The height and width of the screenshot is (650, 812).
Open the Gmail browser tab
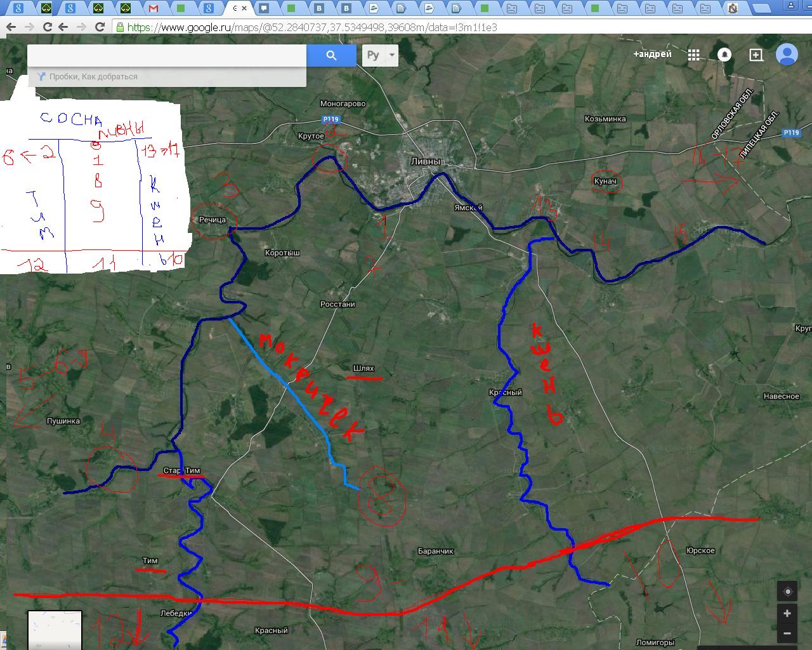pyautogui.click(x=152, y=8)
